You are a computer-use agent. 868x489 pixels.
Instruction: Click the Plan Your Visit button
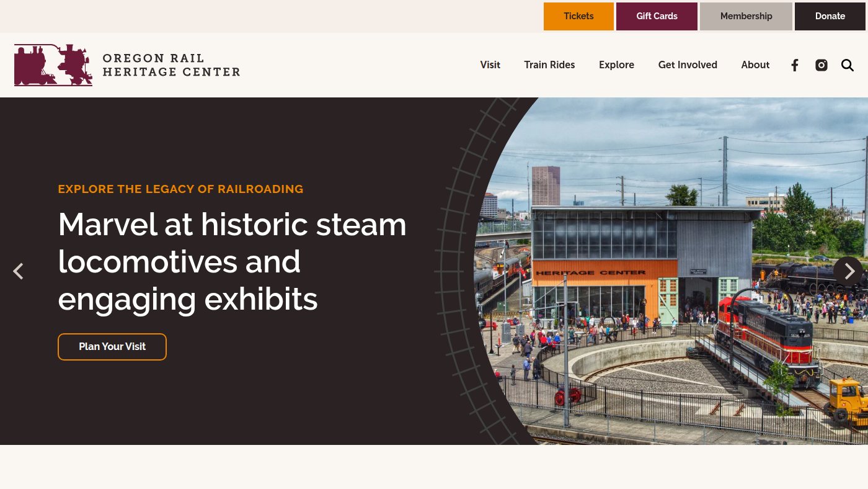tap(112, 347)
